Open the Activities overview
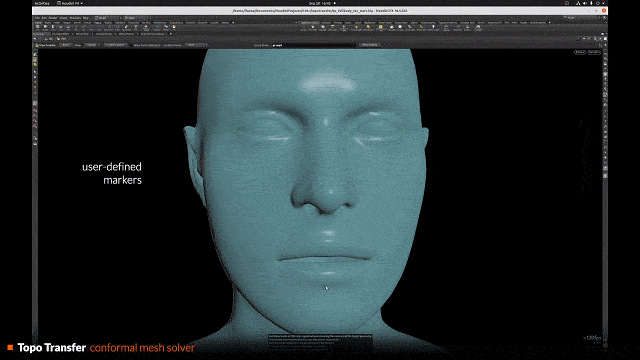Viewport: 640px width, 360px height. [42, 3]
